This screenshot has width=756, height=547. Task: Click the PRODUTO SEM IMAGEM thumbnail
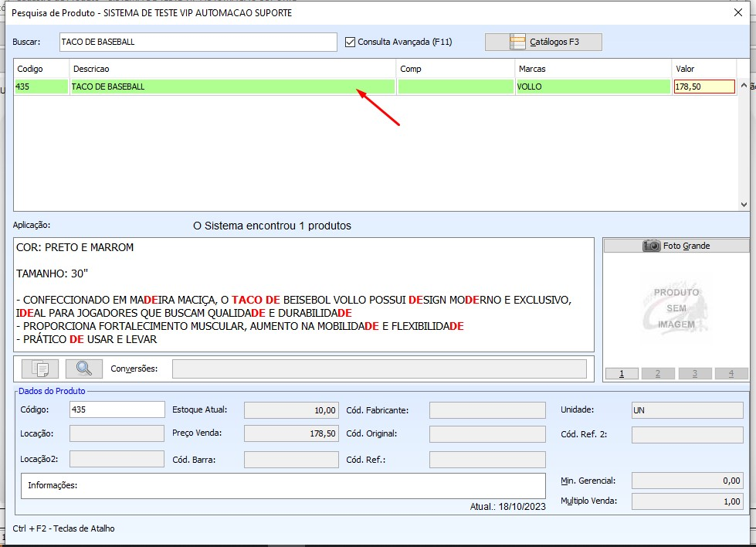(x=676, y=309)
